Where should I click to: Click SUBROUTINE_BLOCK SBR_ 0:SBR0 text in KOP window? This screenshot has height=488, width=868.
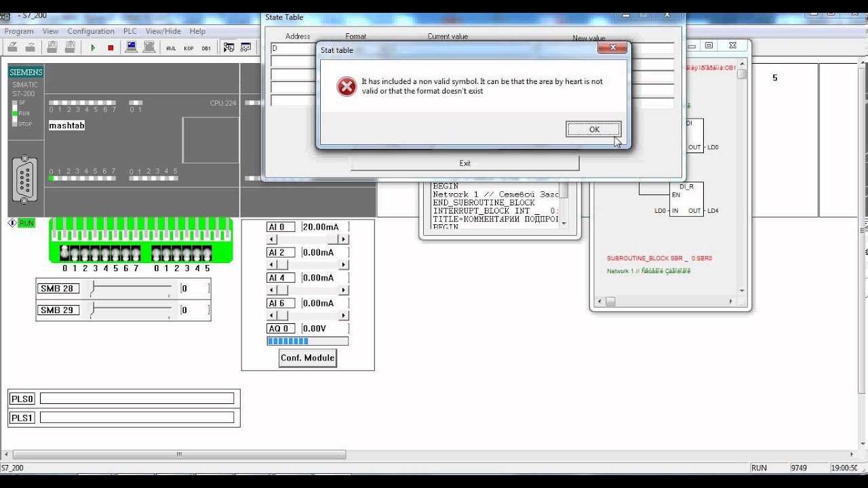(659, 258)
